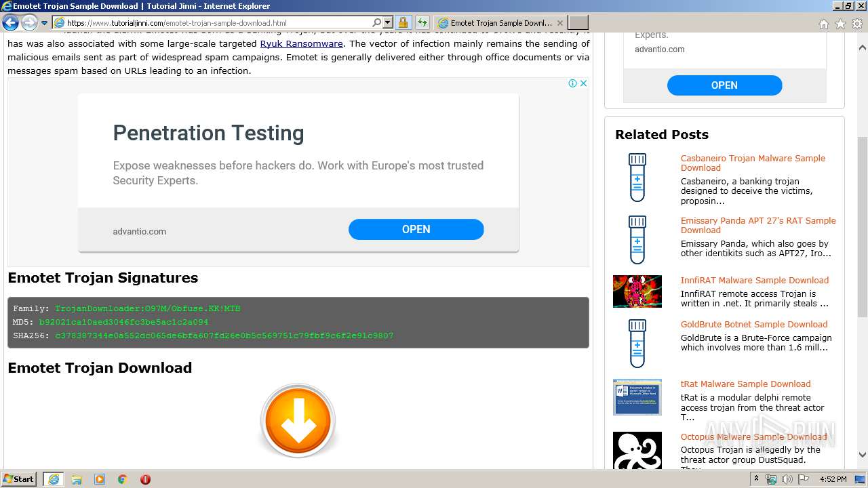868x488 pixels.
Task: Open a new blank tab
Action: pos(578,23)
